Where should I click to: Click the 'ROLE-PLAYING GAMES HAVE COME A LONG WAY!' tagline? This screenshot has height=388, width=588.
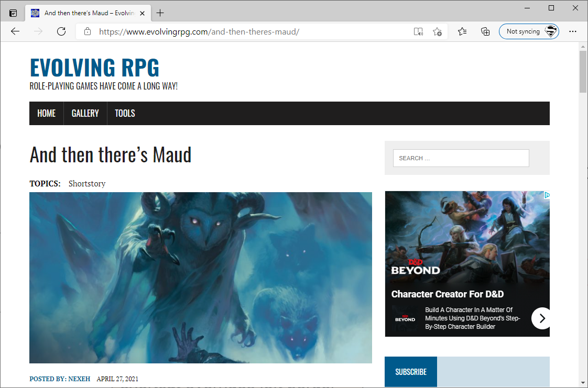point(103,86)
